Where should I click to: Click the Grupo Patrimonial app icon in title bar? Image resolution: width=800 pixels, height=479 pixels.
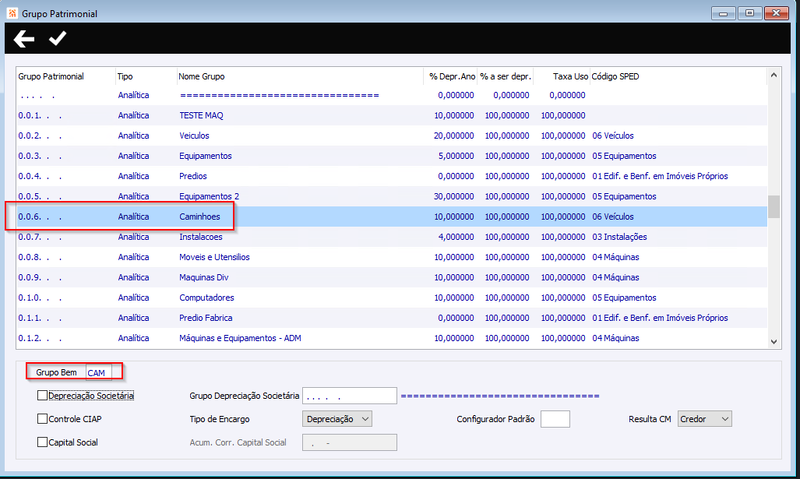12,13
